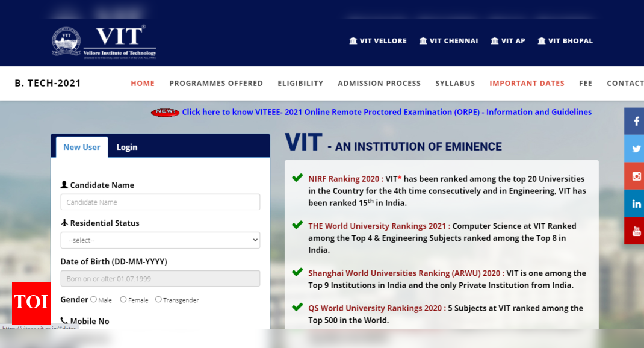Click the VIT university logo
This screenshot has width=644, height=348.
coord(101,40)
